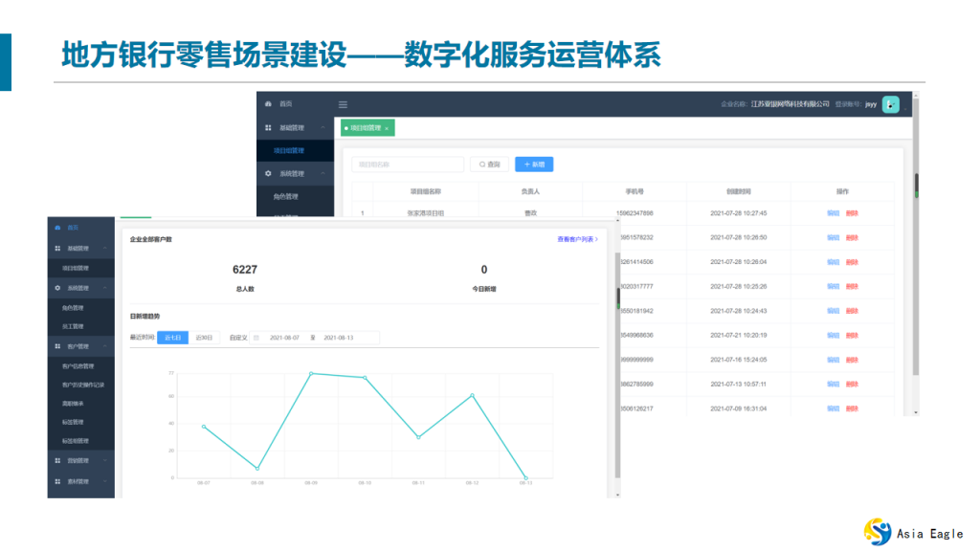This screenshot has height=551, width=980.
Task: Switch to the 项目组管理 tab
Action: [x=367, y=126]
